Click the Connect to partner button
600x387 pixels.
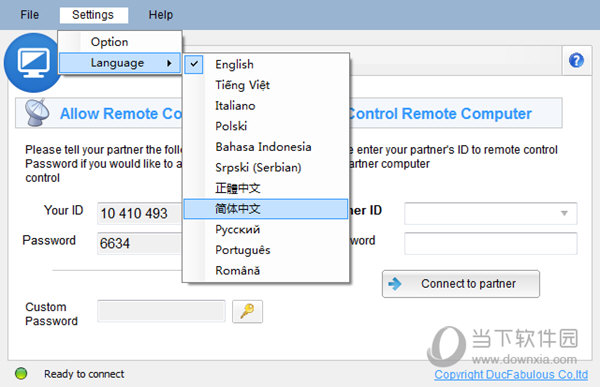(461, 284)
